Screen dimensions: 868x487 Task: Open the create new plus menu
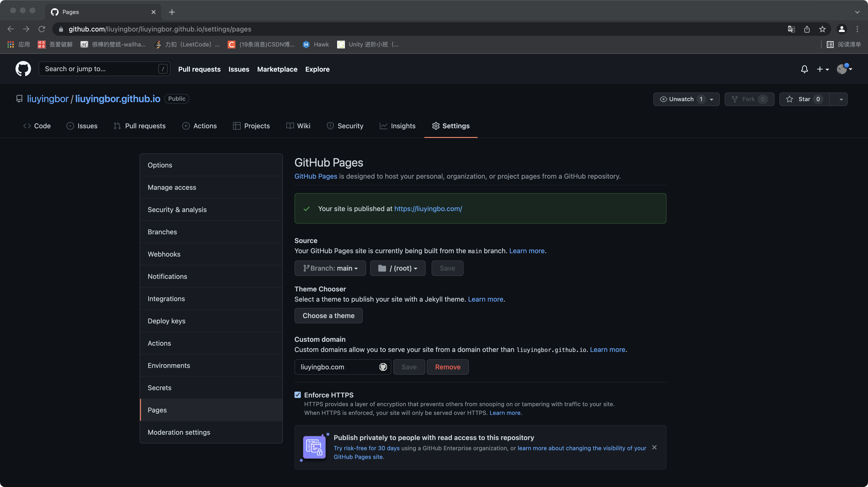pos(822,69)
